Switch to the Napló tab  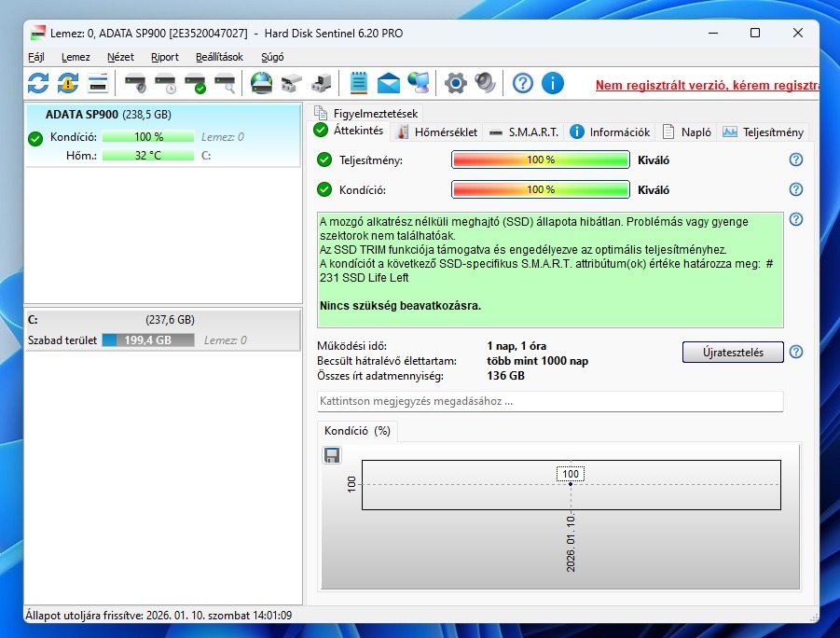pyautogui.click(x=687, y=132)
